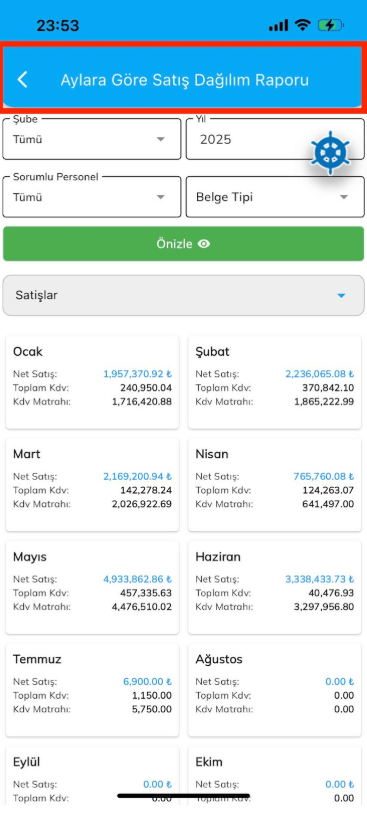Viewport: 367px width, 814px height.
Task: Tap the Temmuz month card
Action: tap(92, 690)
